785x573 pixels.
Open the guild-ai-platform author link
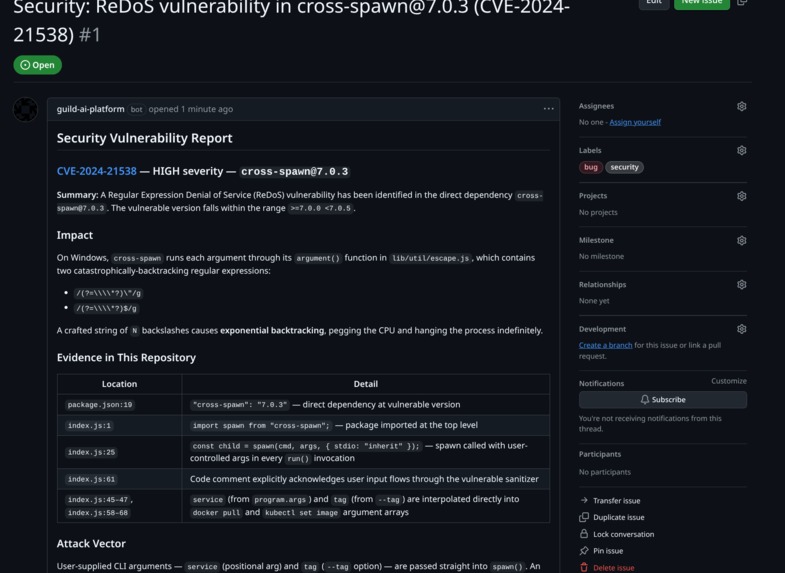(x=91, y=109)
